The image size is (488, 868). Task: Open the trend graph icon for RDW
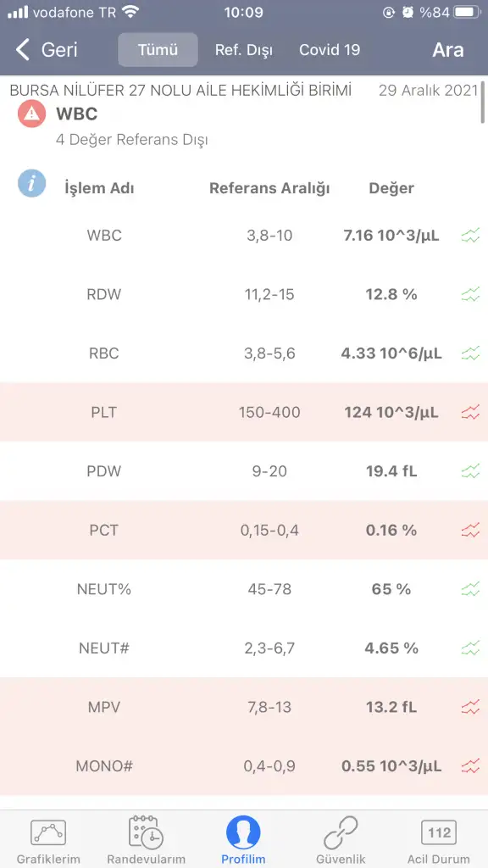tap(470, 294)
